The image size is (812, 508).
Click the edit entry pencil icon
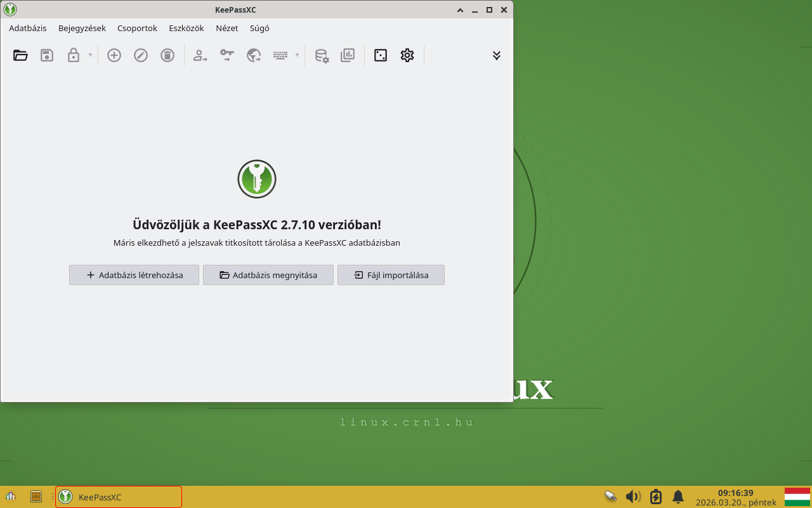[141, 55]
